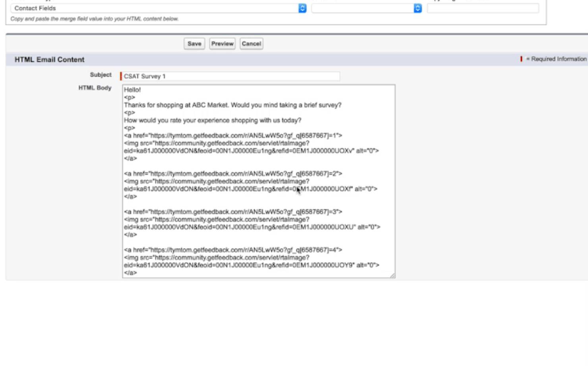Open the empty select field dropdown

click(366, 8)
